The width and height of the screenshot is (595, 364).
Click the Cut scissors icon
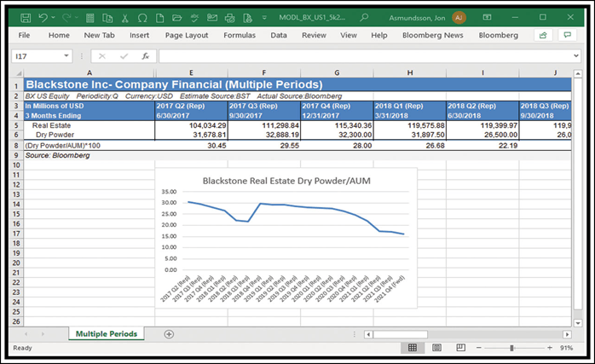tap(124, 17)
